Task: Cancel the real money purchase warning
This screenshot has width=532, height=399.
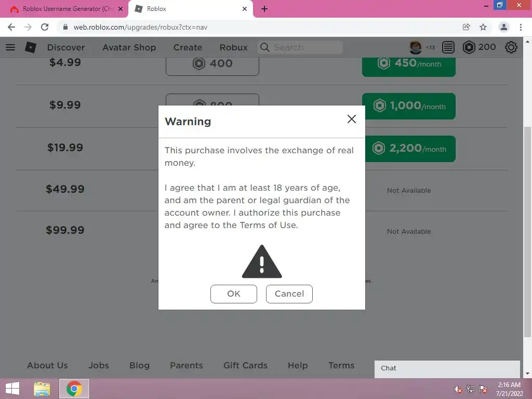Action: pyautogui.click(x=289, y=294)
